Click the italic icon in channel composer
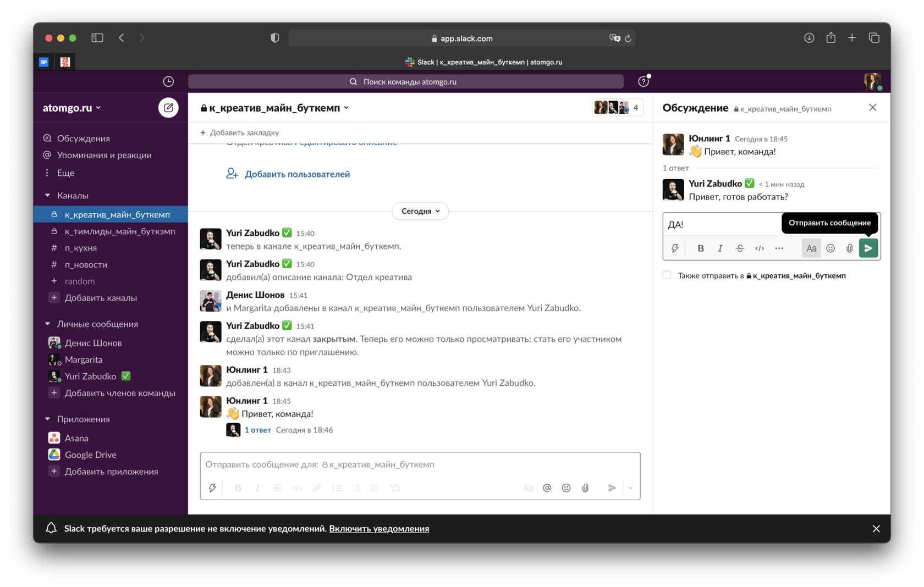Screen dimensions: 924x587 coord(257,488)
